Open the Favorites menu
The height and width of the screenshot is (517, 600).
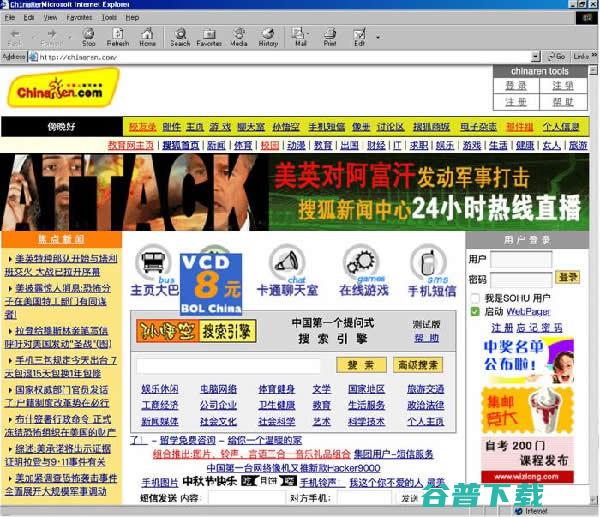pos(79,18)
